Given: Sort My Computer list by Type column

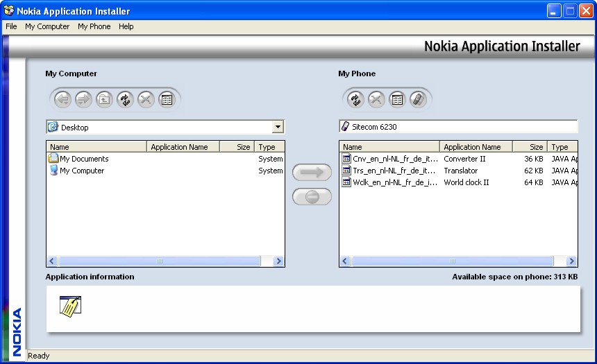Looking at the screenshot, I should (x=269, y=147).
